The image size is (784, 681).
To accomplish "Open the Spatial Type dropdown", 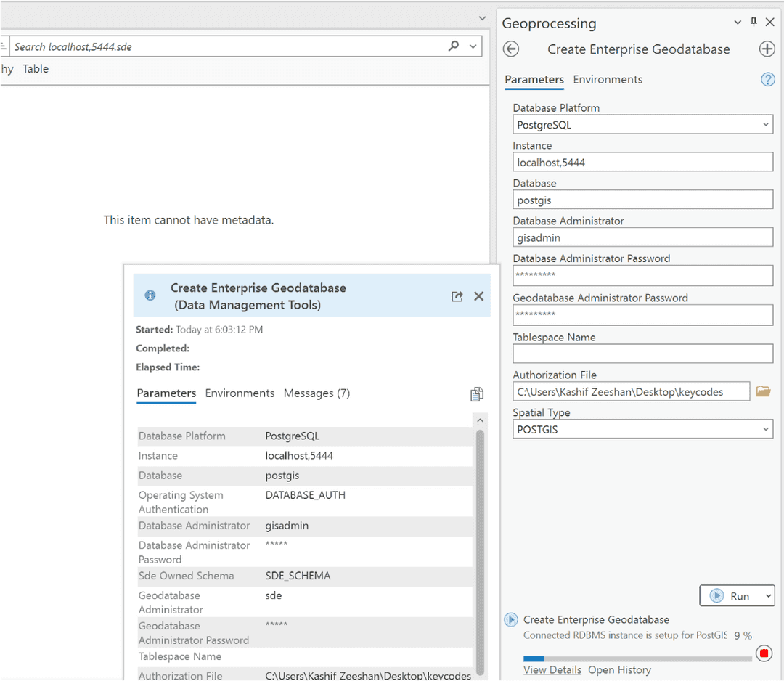I will pyautogui.click(x=766, y=429).
